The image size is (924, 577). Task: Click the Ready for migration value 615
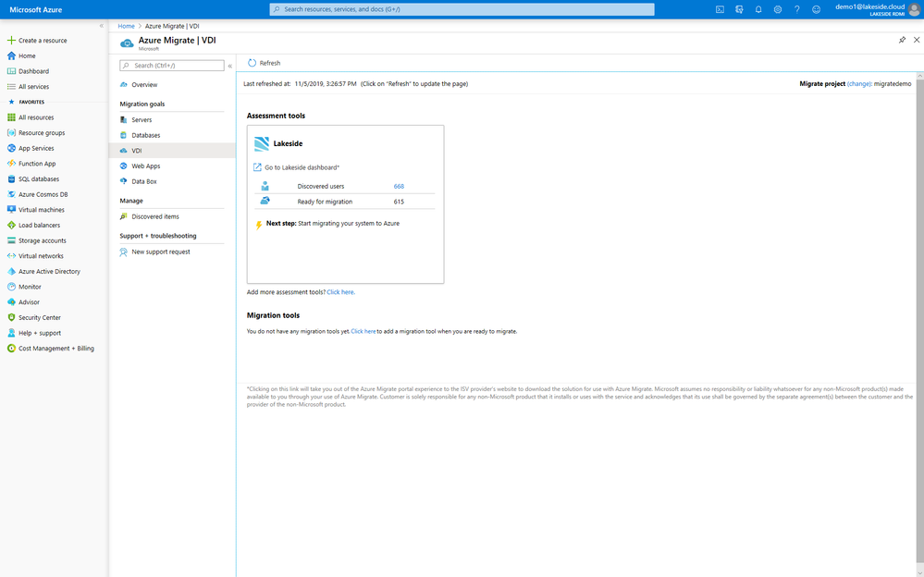click(399, 202)
